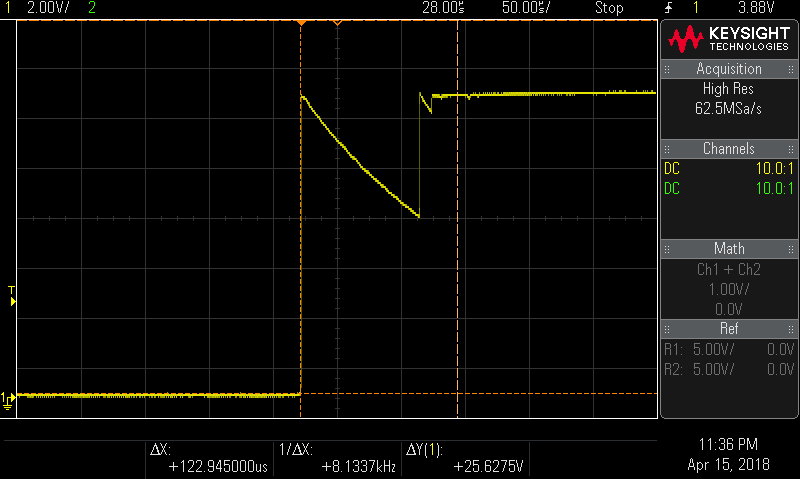Click the channel 1 ground reference marker

pos(8,397)
